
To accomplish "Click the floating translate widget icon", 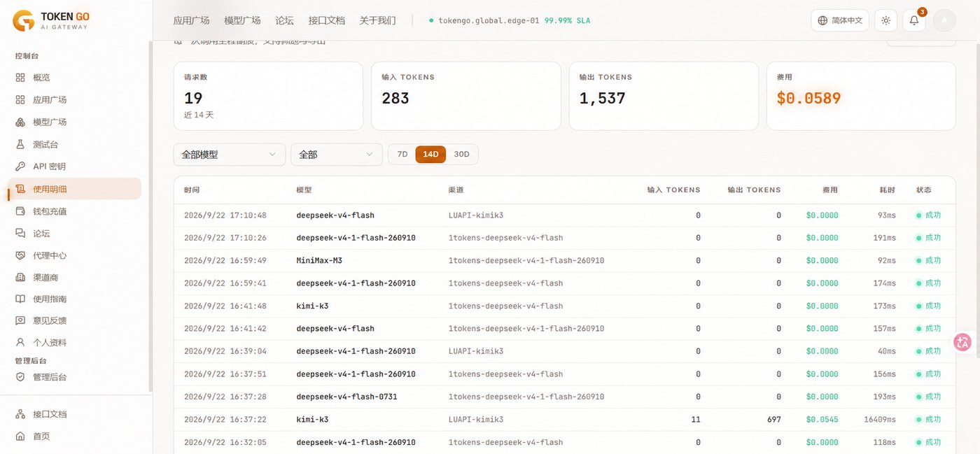I will pos(963,342).
